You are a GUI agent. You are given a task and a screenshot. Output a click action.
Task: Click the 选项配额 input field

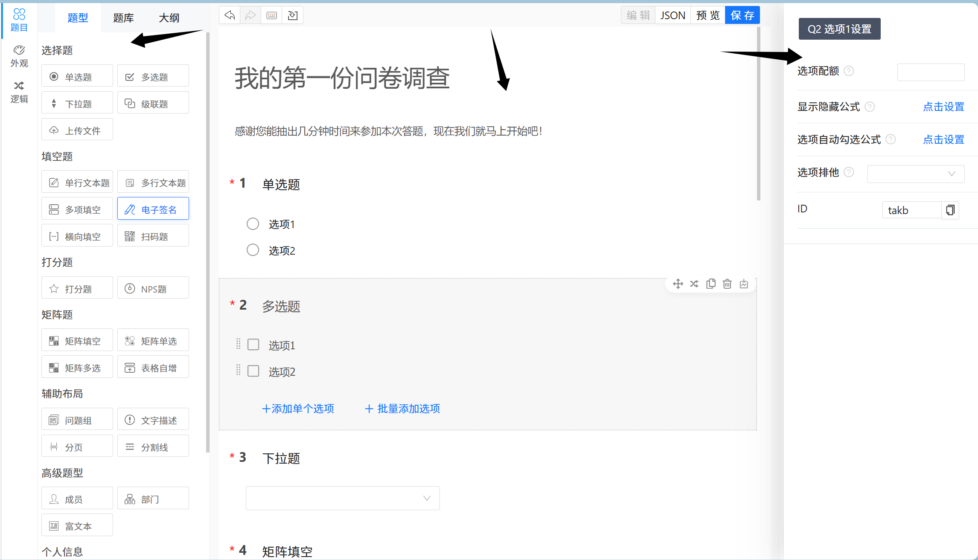931,72
